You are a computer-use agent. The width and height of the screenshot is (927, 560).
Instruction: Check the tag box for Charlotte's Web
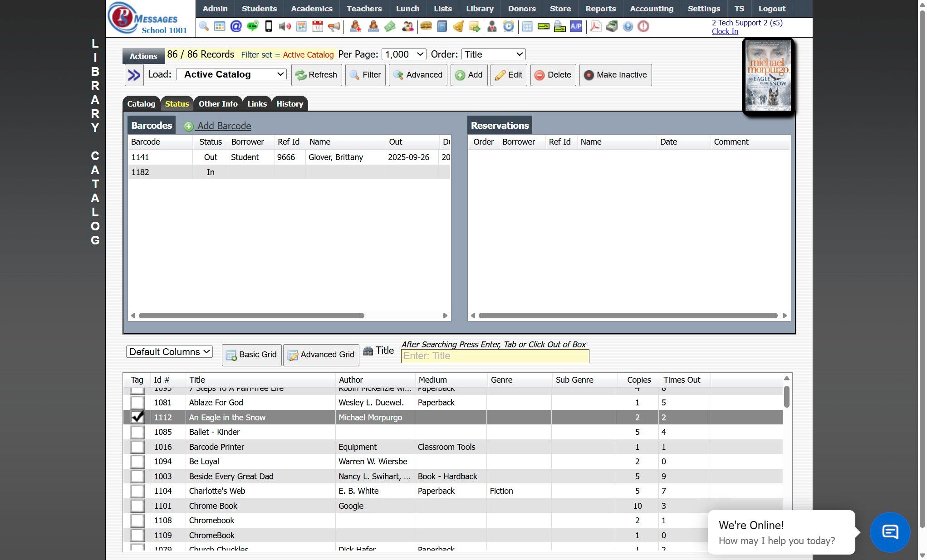137,491
